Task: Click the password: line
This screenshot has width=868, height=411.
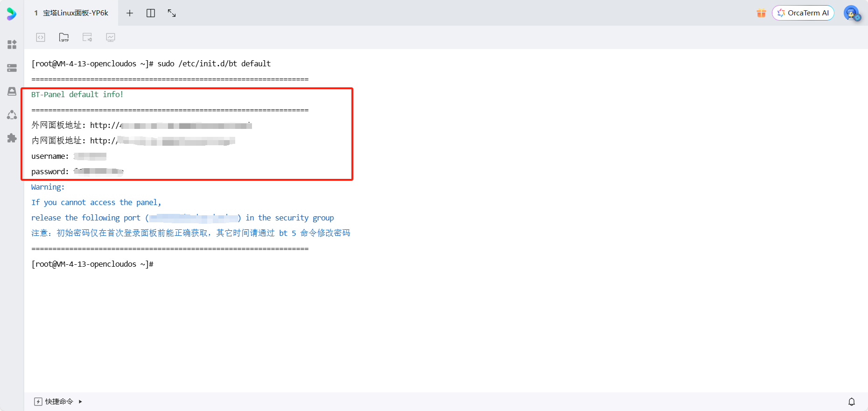Action: point(77,171)
